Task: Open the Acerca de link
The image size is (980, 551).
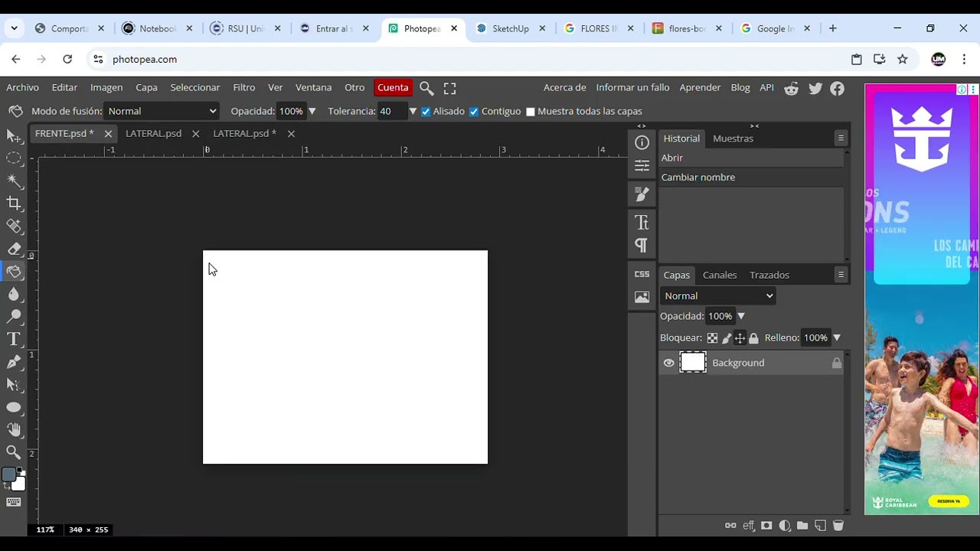Action: (x=565, y=87)
